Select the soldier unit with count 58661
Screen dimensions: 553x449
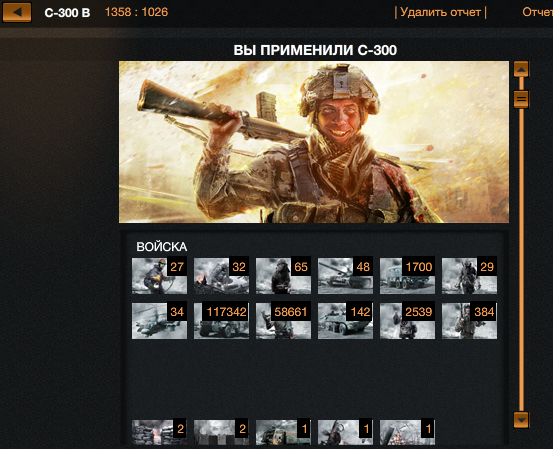pyautogui.click(x=284, y=321)
